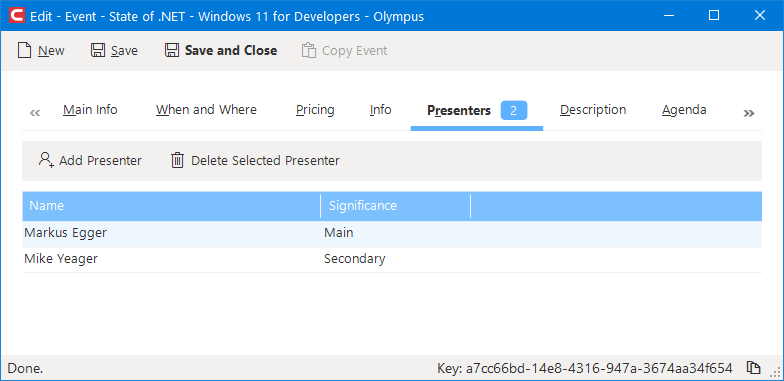Click the Copy Event clipboard icon
This screenshot has height=381, width=784.
click(309, 50)
